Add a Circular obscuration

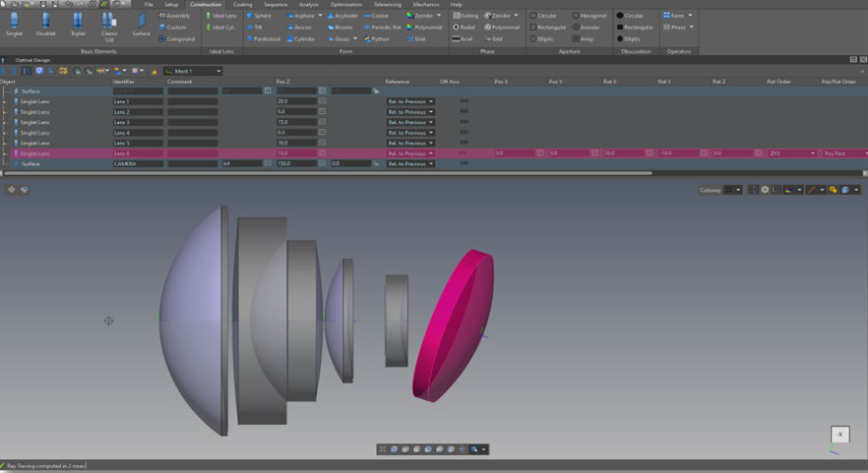(x=630, y=16)
